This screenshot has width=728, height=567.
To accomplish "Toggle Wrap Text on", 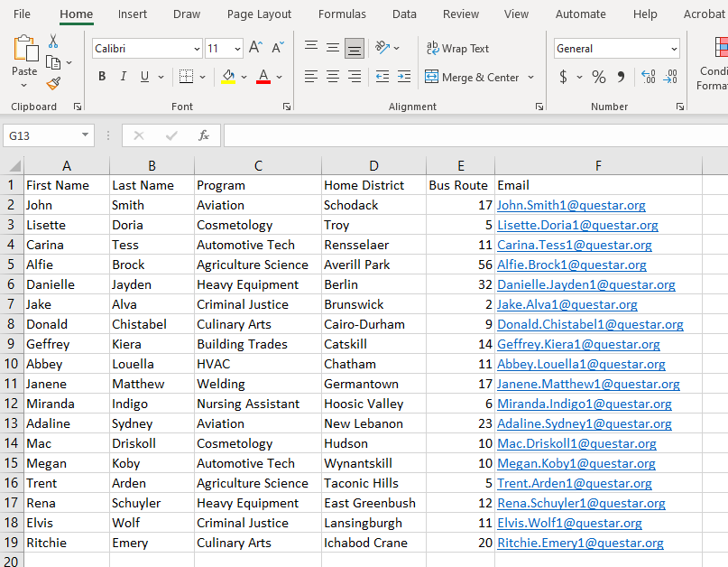I will pyautogui.click(x=457, y=49).
